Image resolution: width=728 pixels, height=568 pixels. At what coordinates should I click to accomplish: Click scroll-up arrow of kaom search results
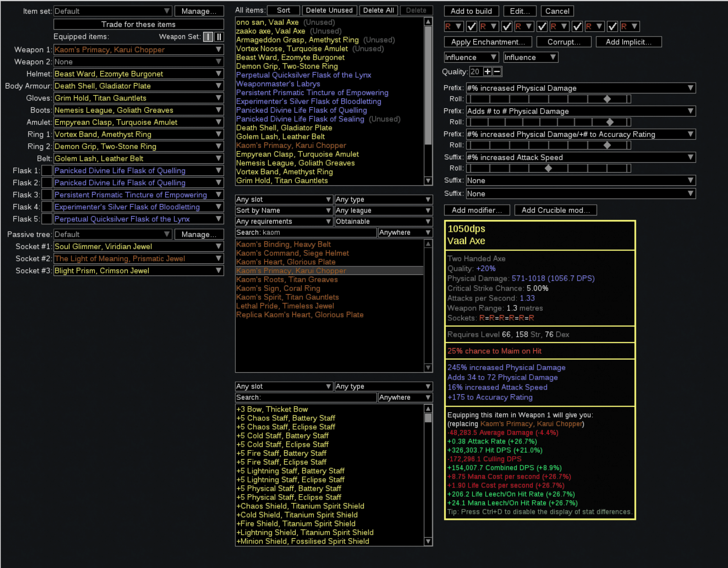pyautogui.click(x=428, y=244)
